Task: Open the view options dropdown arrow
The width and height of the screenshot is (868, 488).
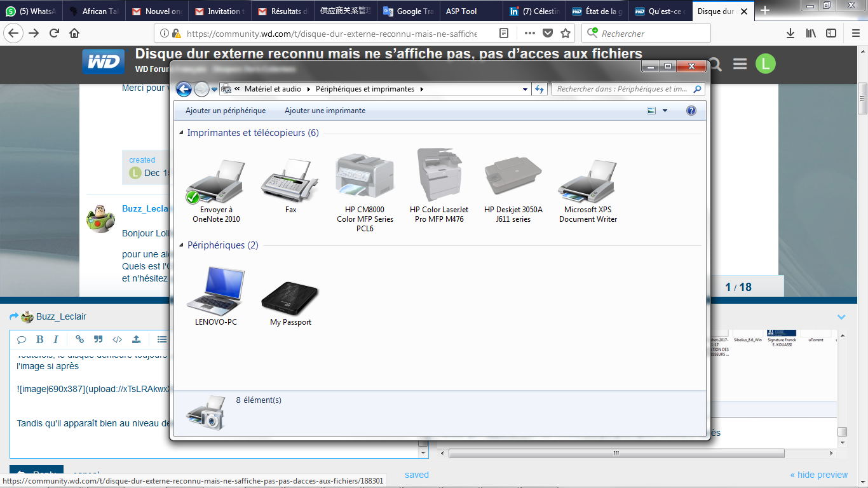Action: (665, 111)
